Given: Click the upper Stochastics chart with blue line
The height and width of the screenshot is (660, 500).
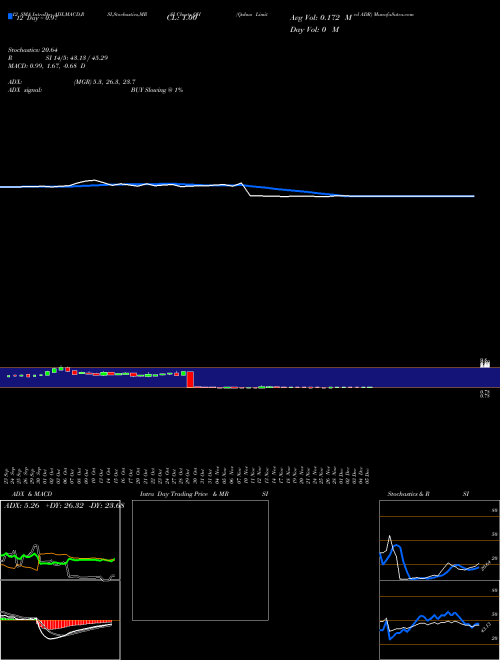Looking at the screenshot, I should pyautogui.click(x=439, y=540).
